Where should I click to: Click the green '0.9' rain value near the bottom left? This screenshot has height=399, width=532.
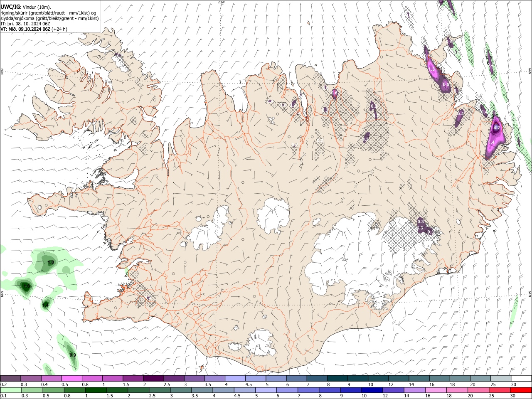coord(73,355)
